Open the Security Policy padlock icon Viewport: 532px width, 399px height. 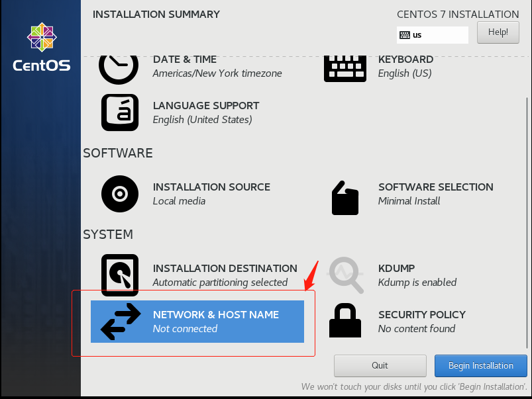(345, 321)
